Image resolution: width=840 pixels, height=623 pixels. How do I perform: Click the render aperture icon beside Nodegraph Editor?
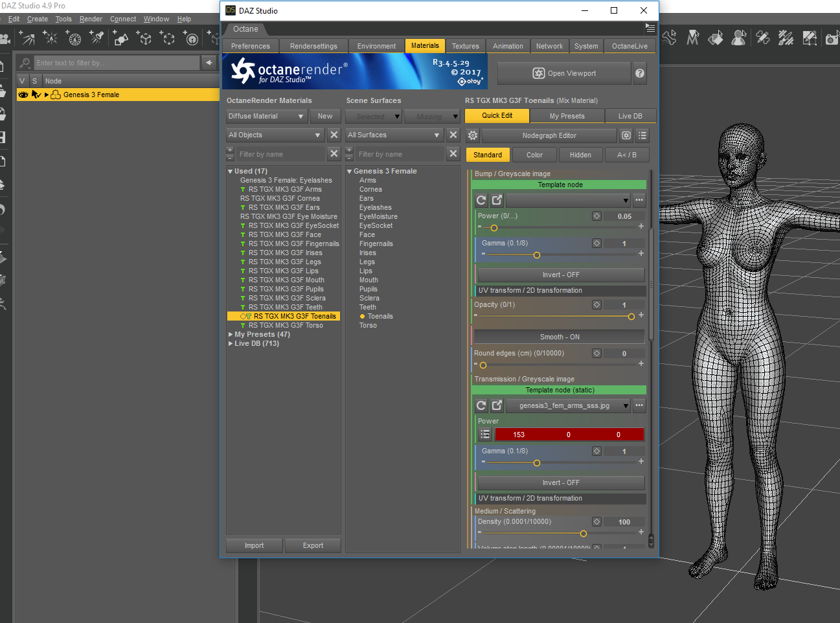[x=626, y=135]
